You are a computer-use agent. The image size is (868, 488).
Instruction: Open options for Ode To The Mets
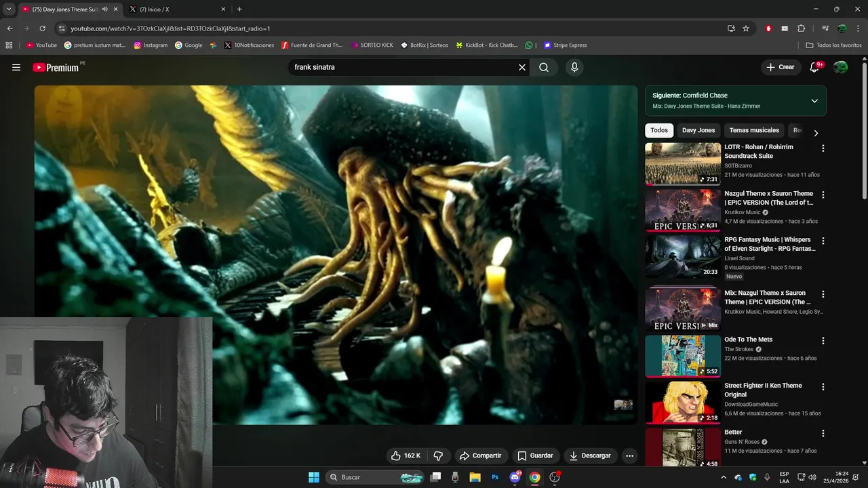pyautogui.click(x=823, y=340)
